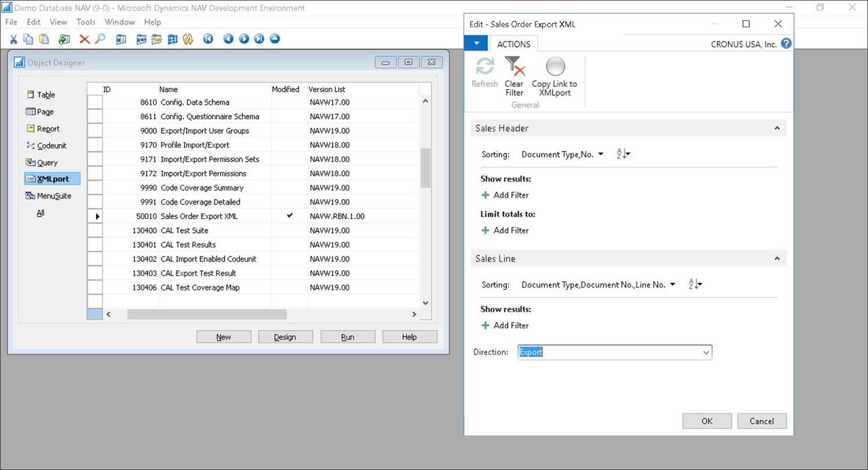
Task: Run the selected XMLport object
Action: (347, 336)
